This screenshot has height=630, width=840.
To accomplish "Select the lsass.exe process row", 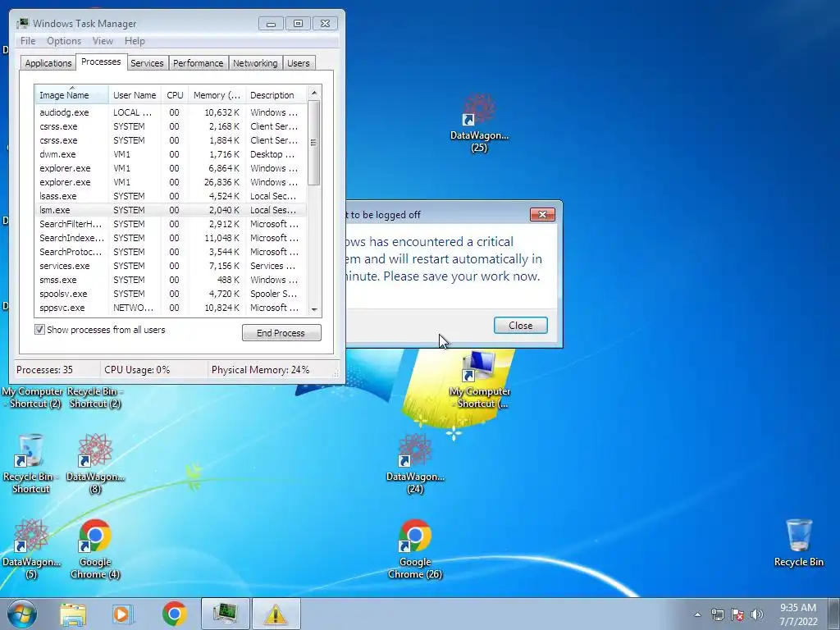I will click(x=171, y=196).
